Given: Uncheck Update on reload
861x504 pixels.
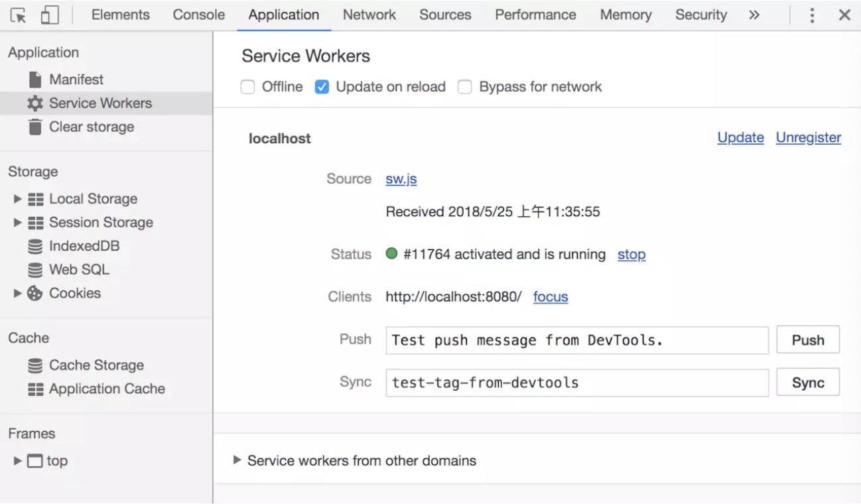Looking at the screenshot, I should (x=322, y=86).
